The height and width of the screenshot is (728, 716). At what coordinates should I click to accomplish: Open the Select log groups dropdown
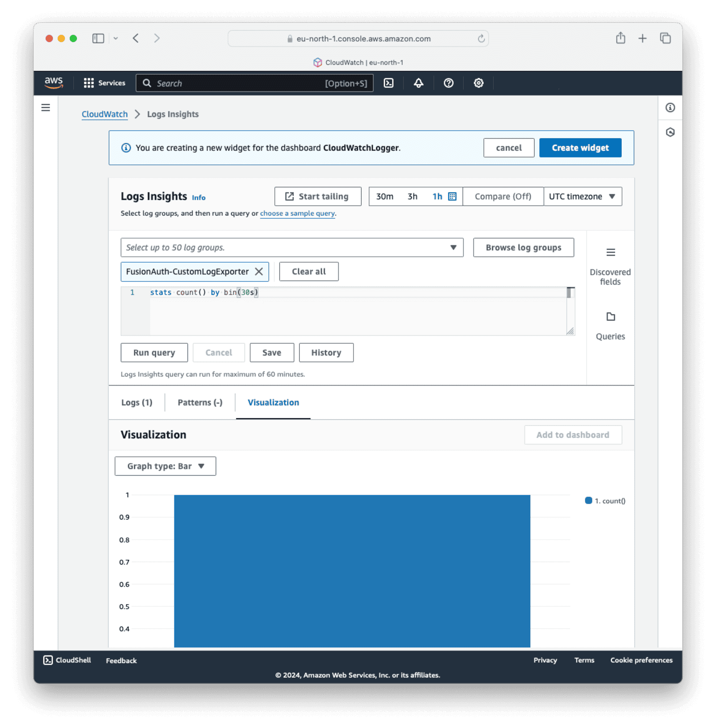(x=292, y=247)
